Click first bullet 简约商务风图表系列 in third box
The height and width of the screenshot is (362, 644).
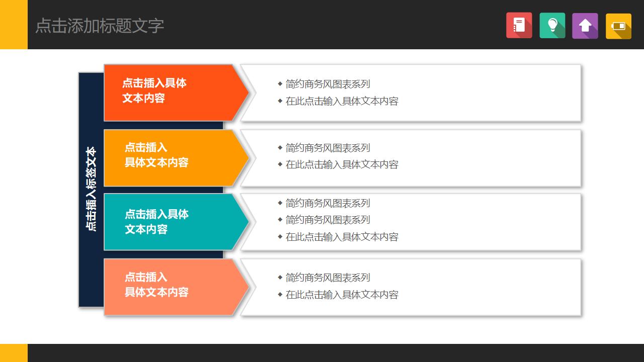click(x=328, y=203)
